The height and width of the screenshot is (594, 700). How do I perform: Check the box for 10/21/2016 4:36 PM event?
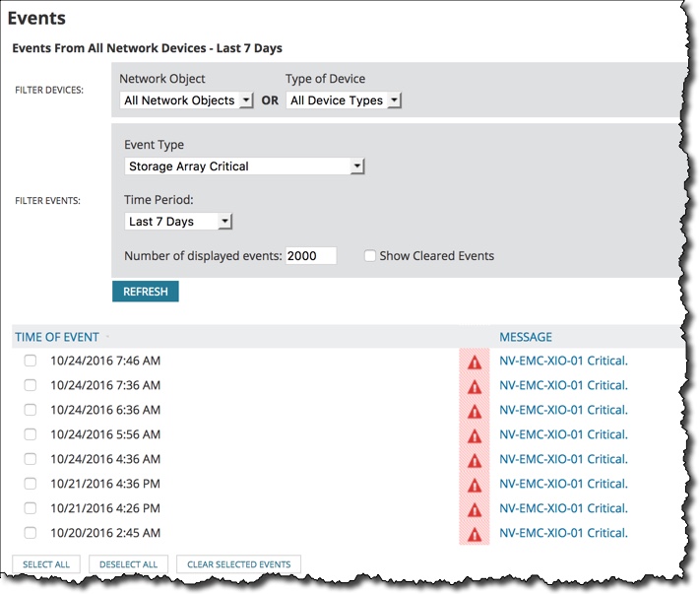(30, 484)
